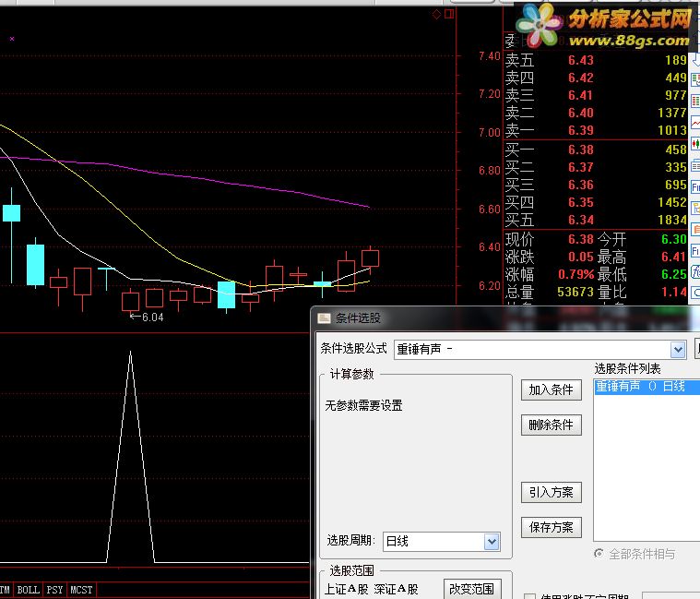Click the 6.04 low price label on chart
Viewport: 700px width, 599px height.
(x=153, y=317)
